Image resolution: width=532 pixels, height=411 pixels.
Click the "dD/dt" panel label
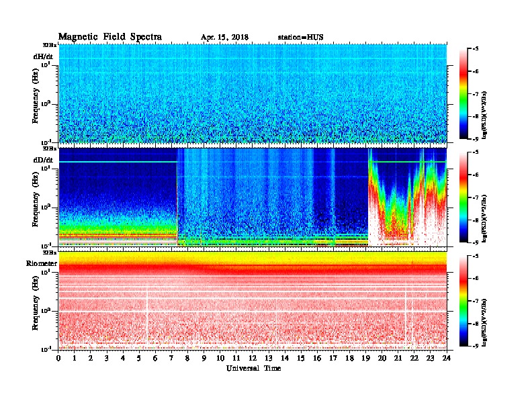pos(43,160)
